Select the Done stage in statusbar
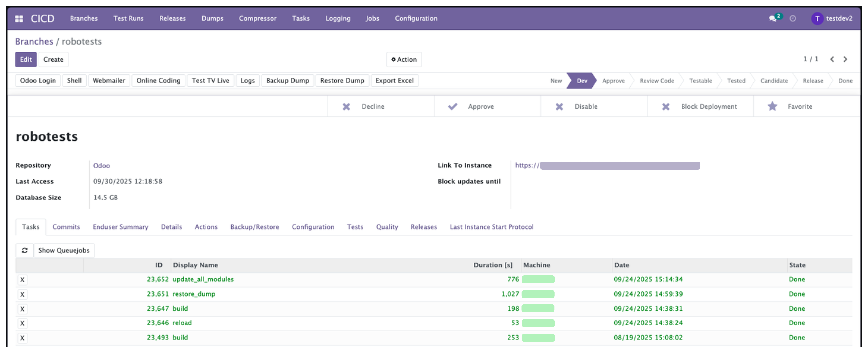The image size is (868, 353). click(845, 81)
